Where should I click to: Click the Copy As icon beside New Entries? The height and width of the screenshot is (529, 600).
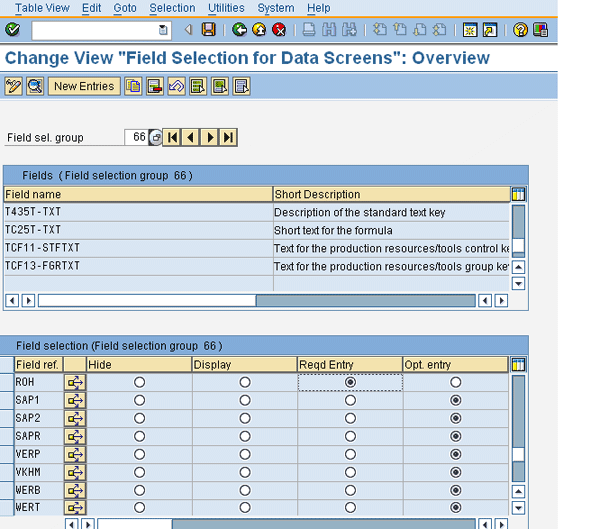point(133,87)
